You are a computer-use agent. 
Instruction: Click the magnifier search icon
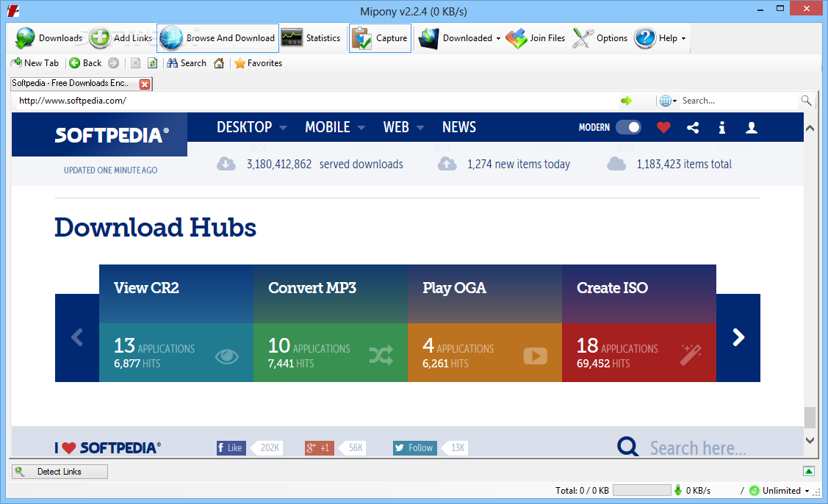tap(806, 101)
